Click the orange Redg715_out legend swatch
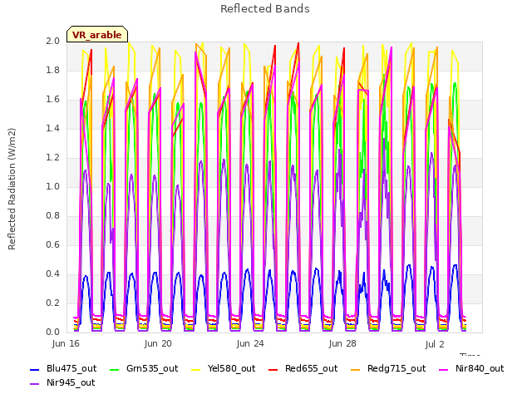The height and width of the screenshot is (399, 532). click(356, 370)
